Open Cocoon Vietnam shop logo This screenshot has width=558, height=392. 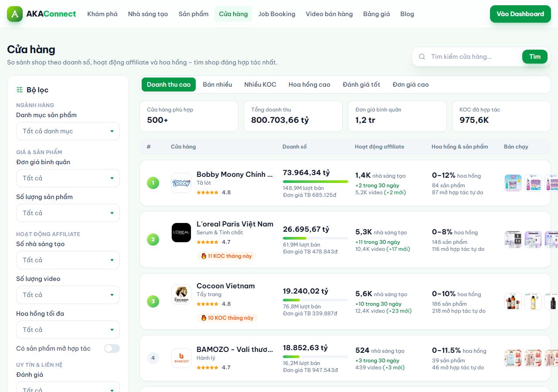pos(181,294)
